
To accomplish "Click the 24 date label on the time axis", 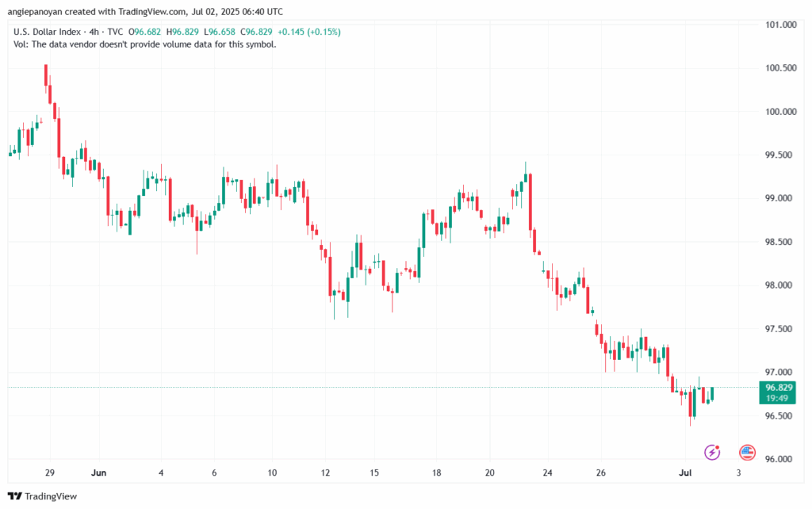I will coord(547,473).
